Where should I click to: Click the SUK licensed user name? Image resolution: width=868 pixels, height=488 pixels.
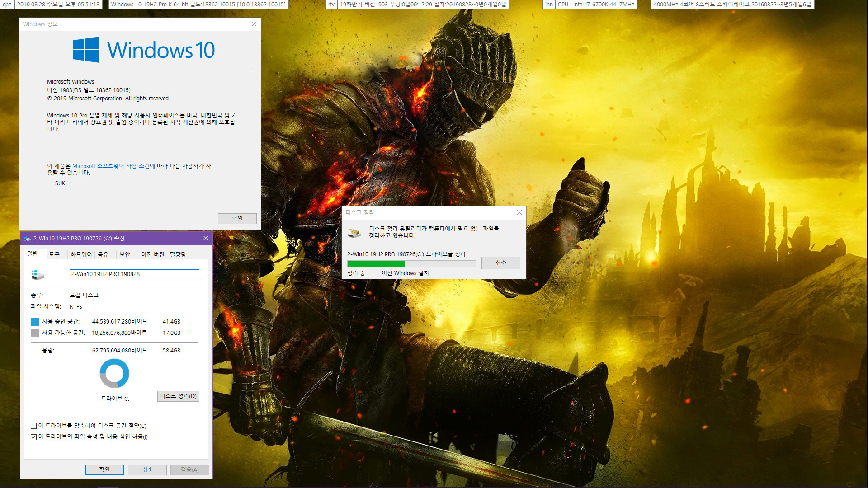point(60,183)
